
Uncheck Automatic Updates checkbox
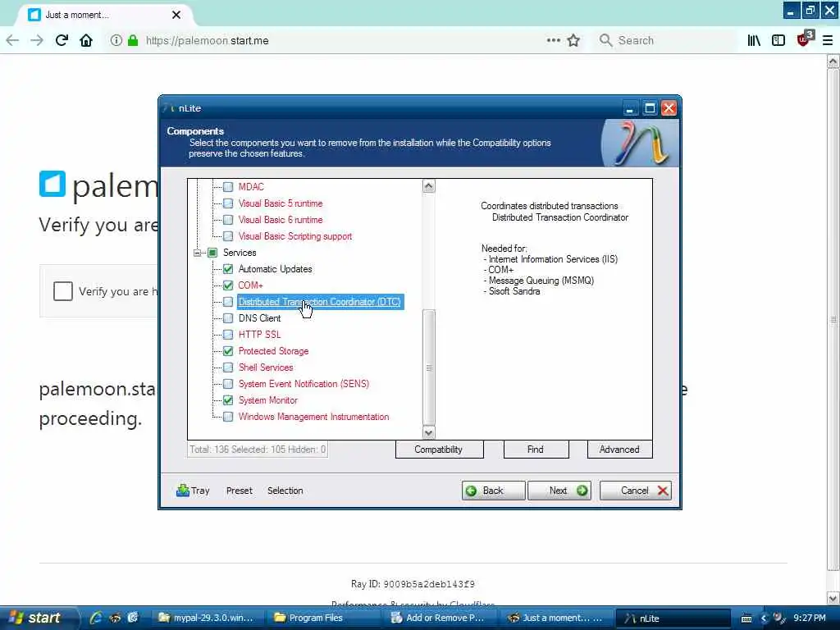click(x=228, y=269)
